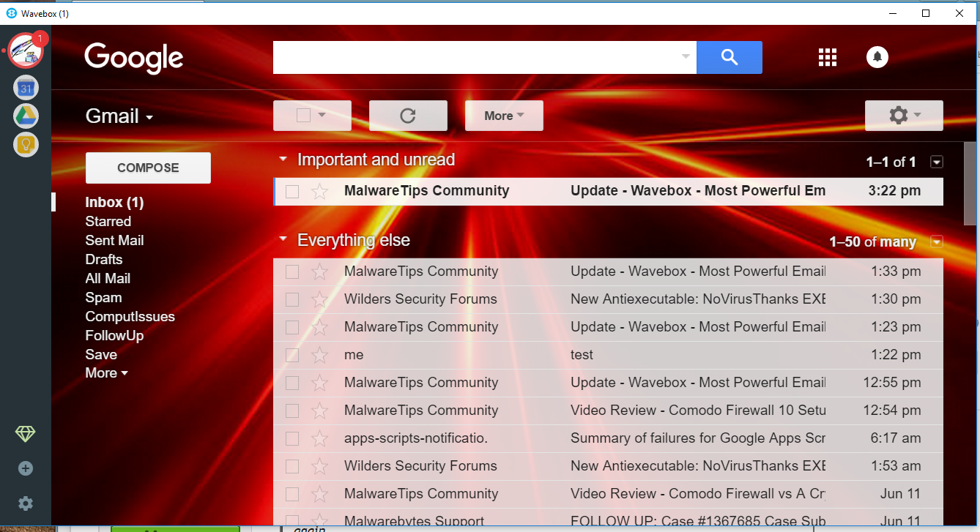Click the blue search magnifier button
Screen dimensions: 980x532
coord(730,57)
